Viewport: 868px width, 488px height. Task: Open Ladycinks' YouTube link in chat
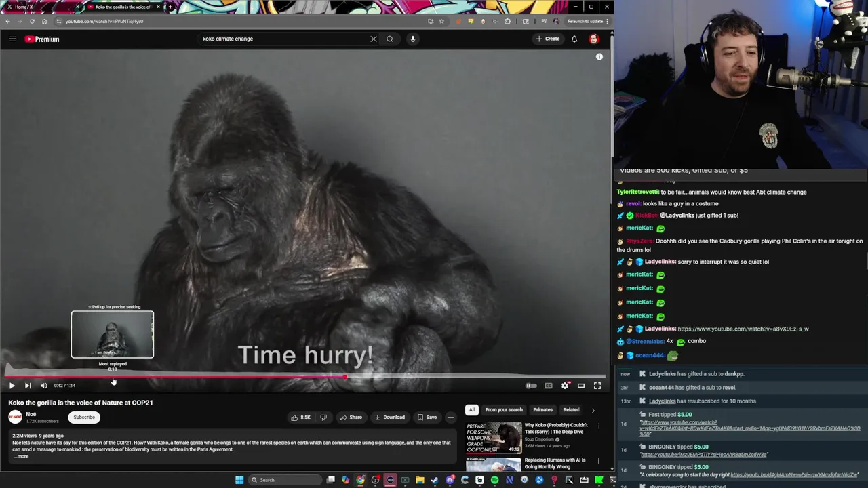click(743, 329)
